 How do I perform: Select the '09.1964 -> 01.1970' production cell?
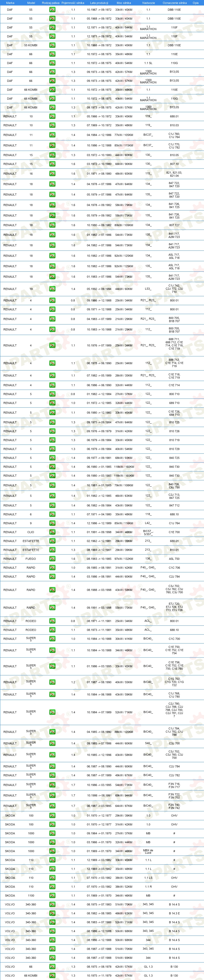[99, 833]
